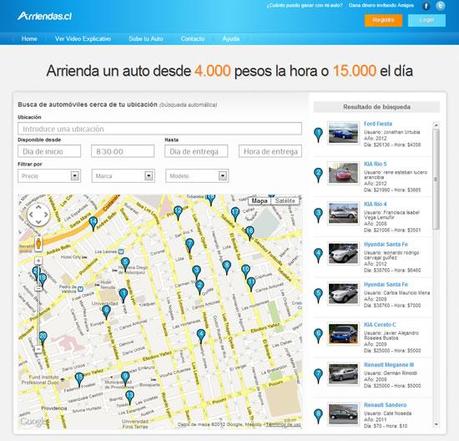Open Contacto menu item
Screen dimensions: 459x441
[193, 39]
